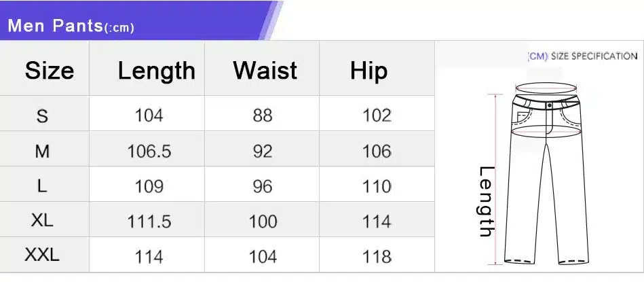Click the 111.5 length cell
The width and height of the screenshot is (644, 282).
coord(149,222)
